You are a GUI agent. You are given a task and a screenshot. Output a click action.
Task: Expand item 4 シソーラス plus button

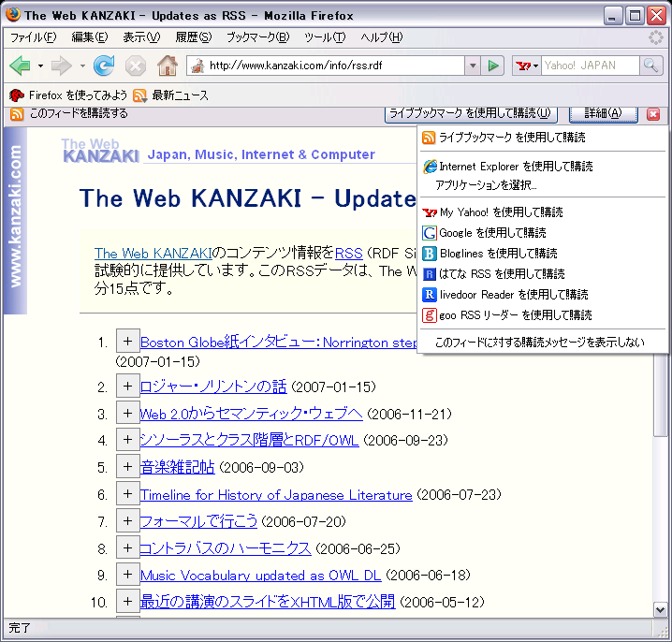click(x=127, y=440)
